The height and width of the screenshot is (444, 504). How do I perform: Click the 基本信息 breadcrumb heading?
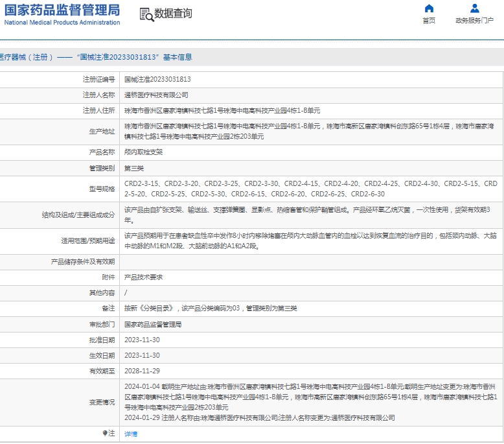(x=178, y=57)
